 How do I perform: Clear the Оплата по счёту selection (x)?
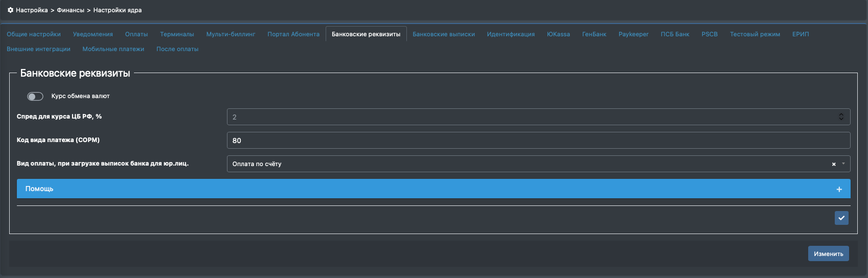click(x=834, y=164)
